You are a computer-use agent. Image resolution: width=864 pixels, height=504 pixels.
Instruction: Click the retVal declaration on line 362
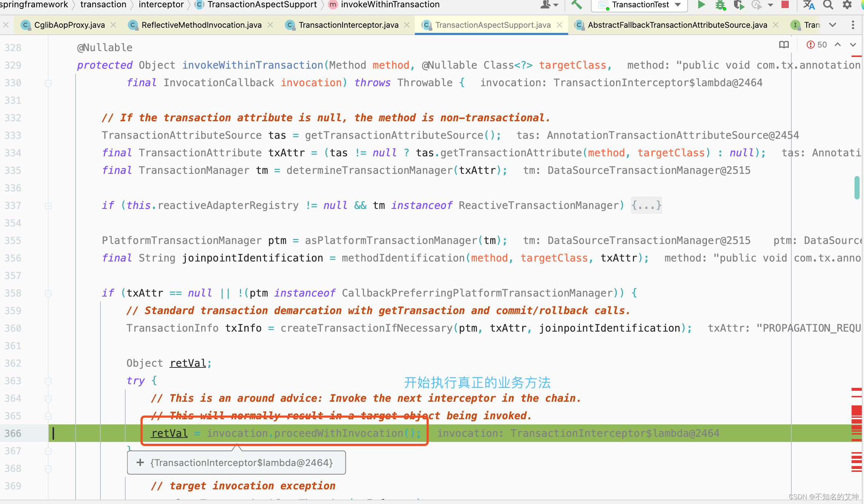(188, 363)
